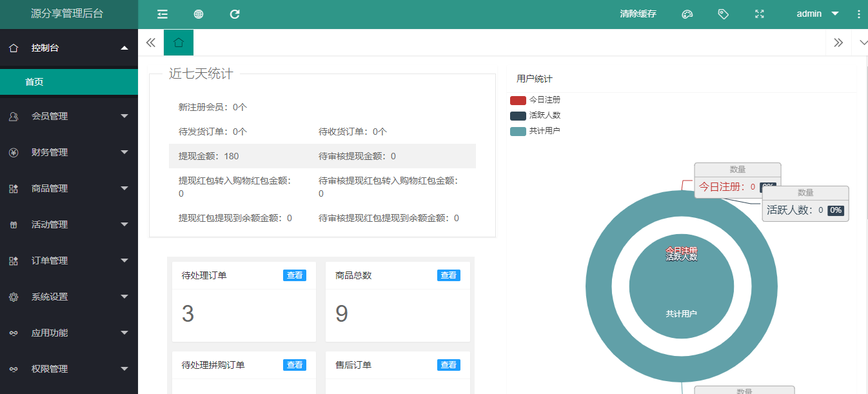Click the grid icon beside 商品管理

[x=14, y=188]
